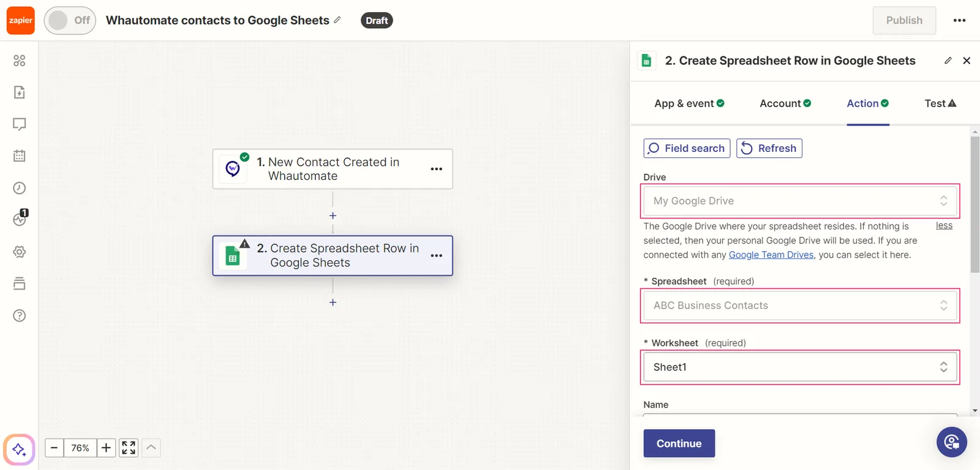980x470 pixels.
Task: Click the "less" link to collapse Drive help
Action: point(944,226)
